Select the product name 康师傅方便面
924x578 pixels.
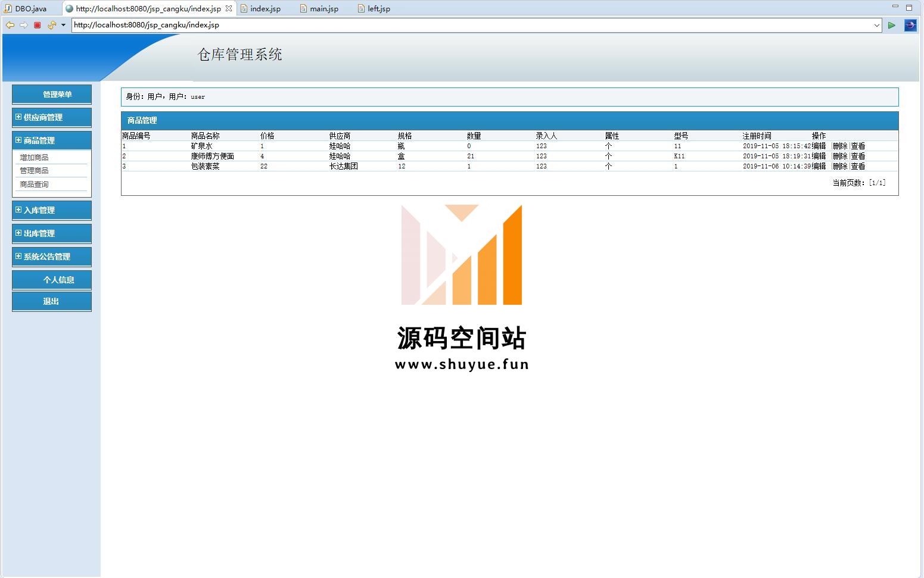click(x=213, y=156)
